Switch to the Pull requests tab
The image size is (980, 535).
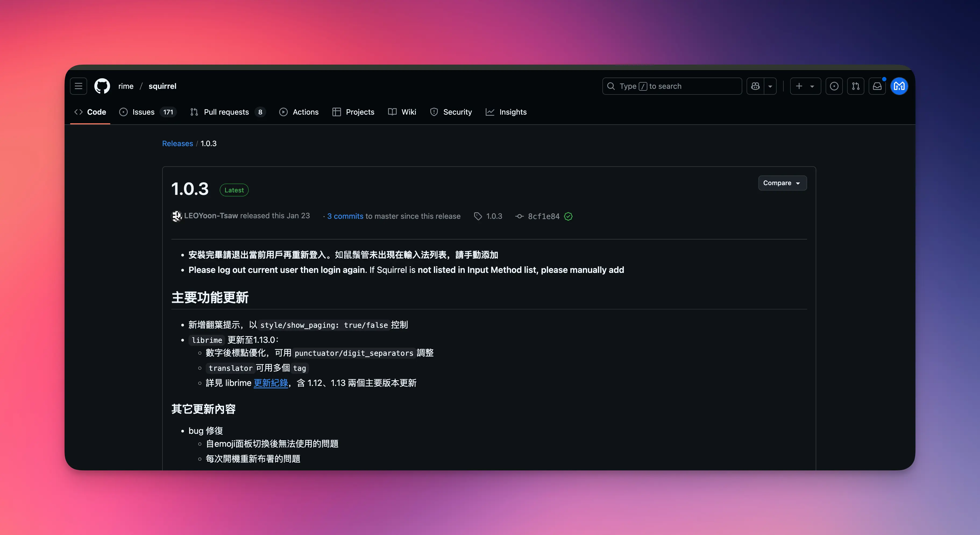tap(227, 112)
